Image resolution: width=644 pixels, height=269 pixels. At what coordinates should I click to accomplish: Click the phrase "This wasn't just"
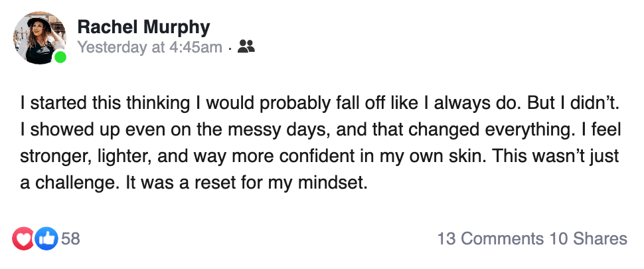555,157
